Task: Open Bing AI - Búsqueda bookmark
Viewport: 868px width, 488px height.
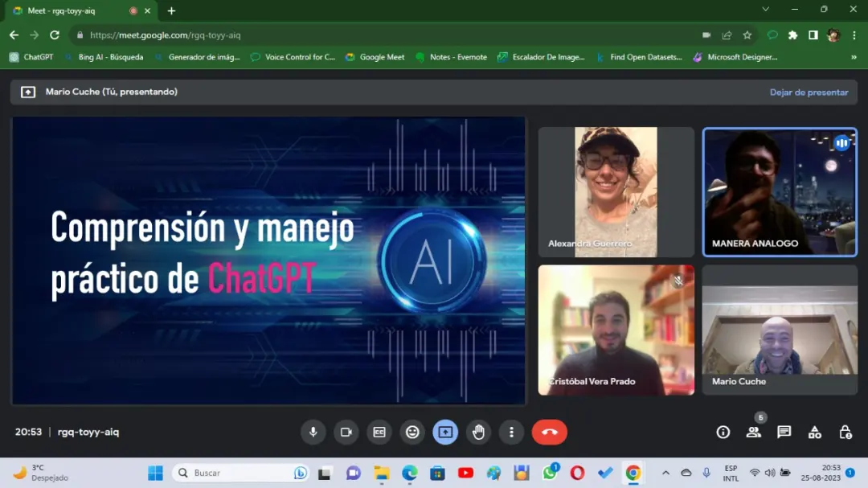Action: [x=104, y=57]
